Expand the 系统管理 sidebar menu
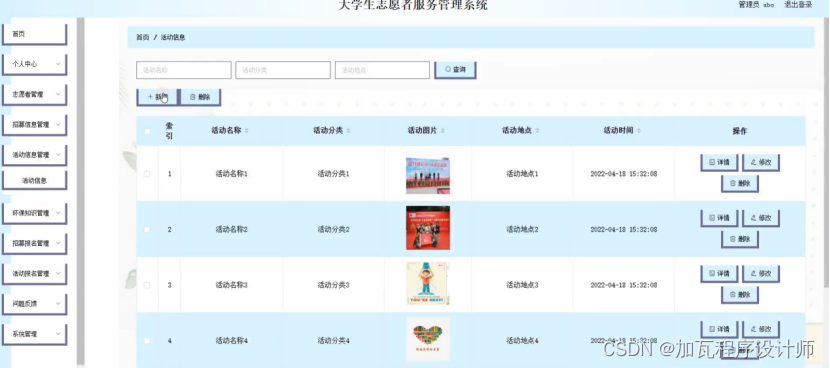This screenshot has width=830, height=368. [34, 334]
